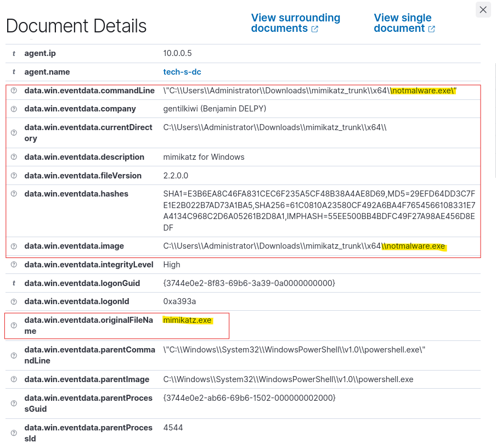Open the View surrounding documents link

coord(295,23)
